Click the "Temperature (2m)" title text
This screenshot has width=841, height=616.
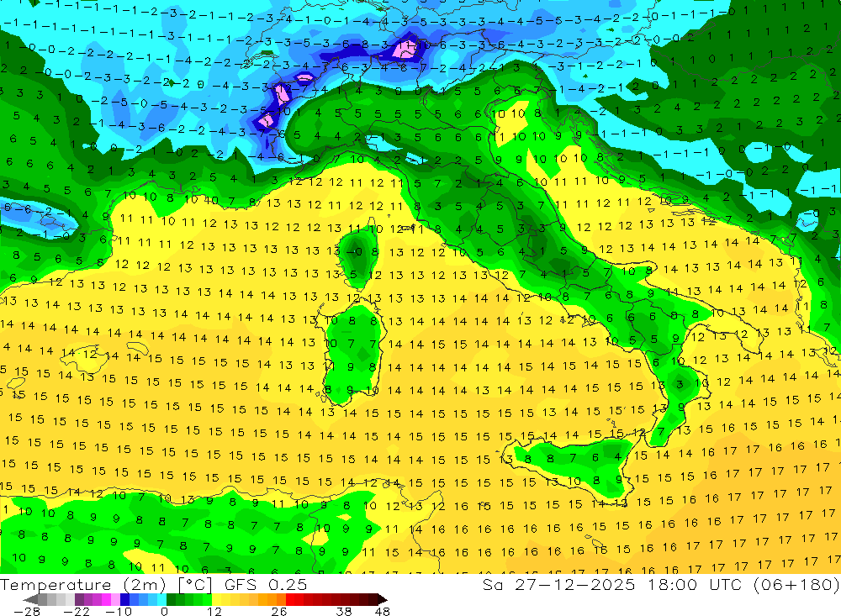(x=83, y=585)
